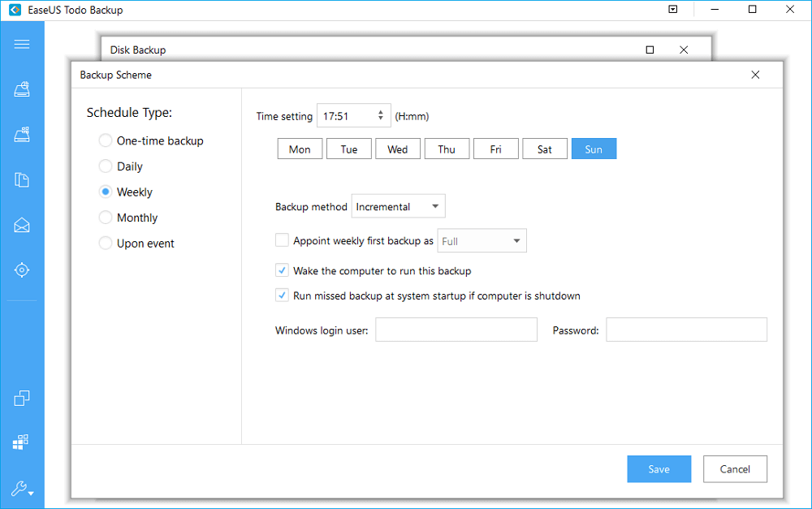Uncheck Wake the computer to run this backup
812x509 pixels.
(282, 270)
